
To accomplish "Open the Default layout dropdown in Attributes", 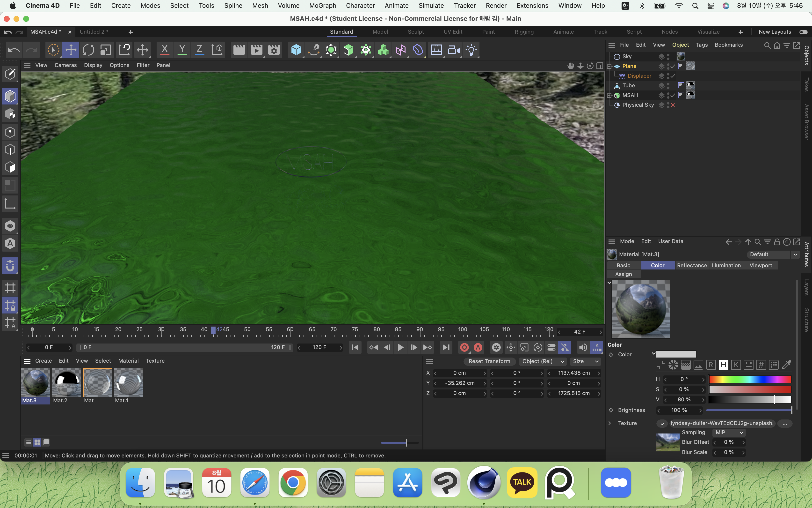I will coord(773,254).
